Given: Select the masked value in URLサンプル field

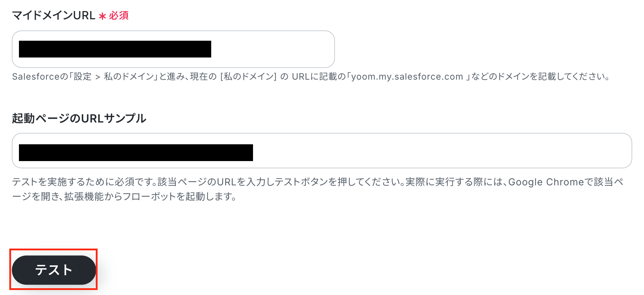Looking at the screenshot, I should coord(136,153).
